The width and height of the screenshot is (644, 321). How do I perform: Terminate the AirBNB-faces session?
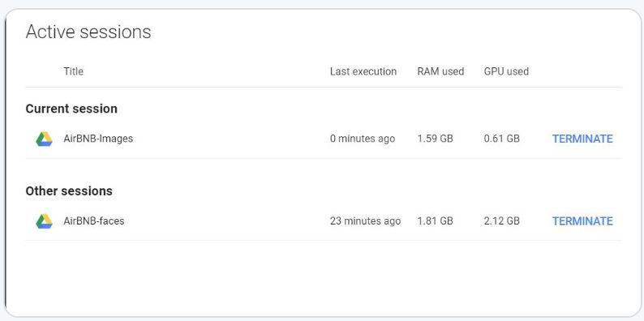point(582,221)
